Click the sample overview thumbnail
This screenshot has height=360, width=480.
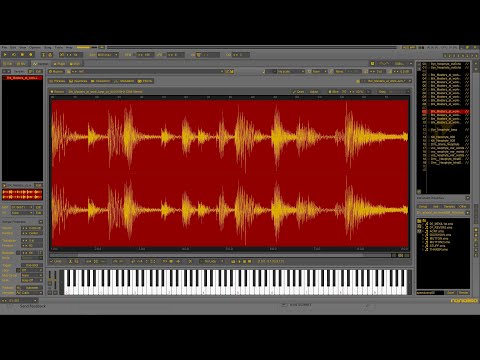pyautogui.click(x=22, y=195)
